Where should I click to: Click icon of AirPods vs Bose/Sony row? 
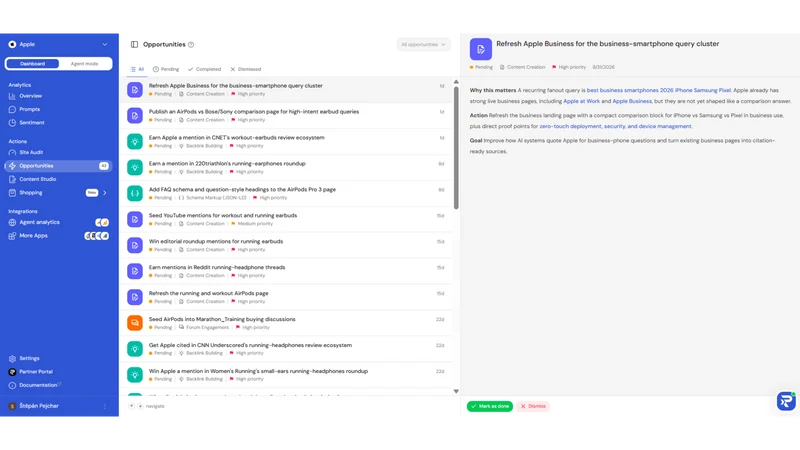click(135, 116)
